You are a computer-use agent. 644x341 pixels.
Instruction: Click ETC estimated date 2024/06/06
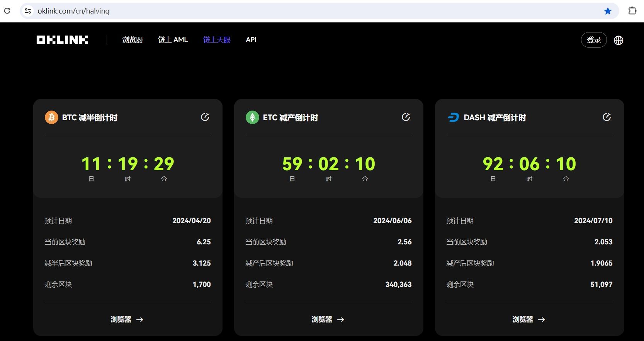coord(393,221)
